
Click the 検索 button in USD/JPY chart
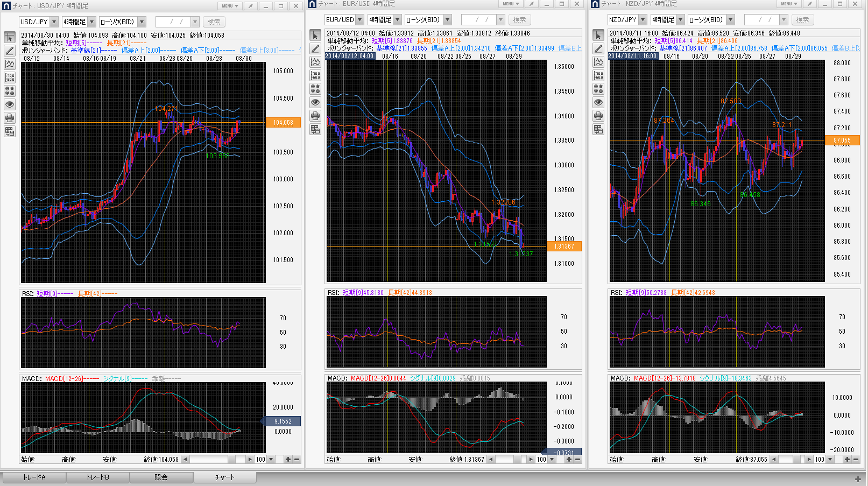pyautogui.click(x=214, y=22)
